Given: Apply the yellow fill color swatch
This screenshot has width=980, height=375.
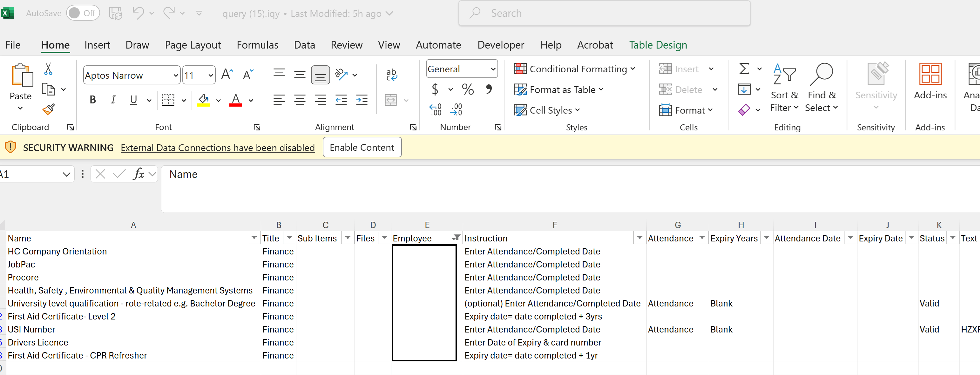Looking at the screenshot, I should coord(203,100).
